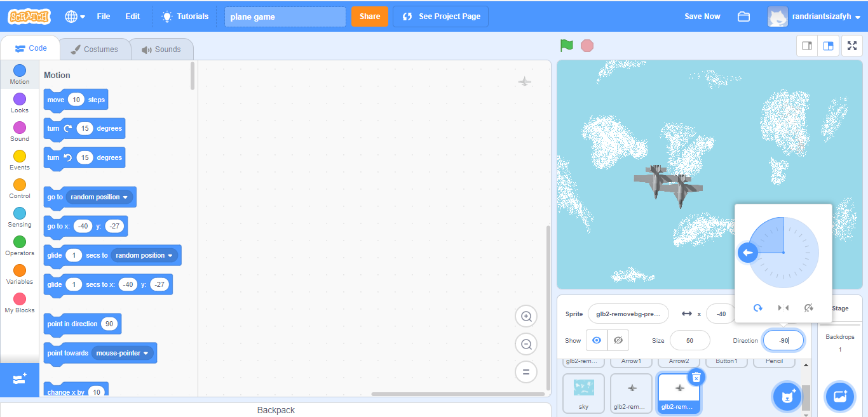Select the Motion block category

point(20,74)
